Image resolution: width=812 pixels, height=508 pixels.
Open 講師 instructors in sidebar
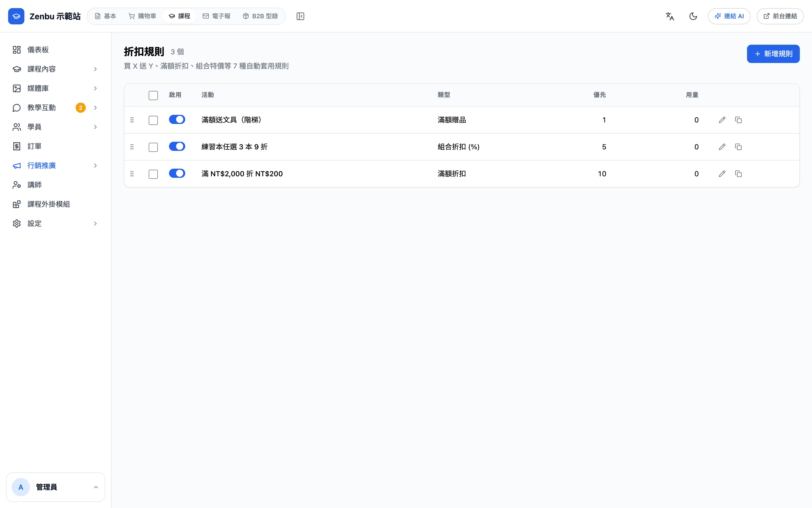click(55, 185)
